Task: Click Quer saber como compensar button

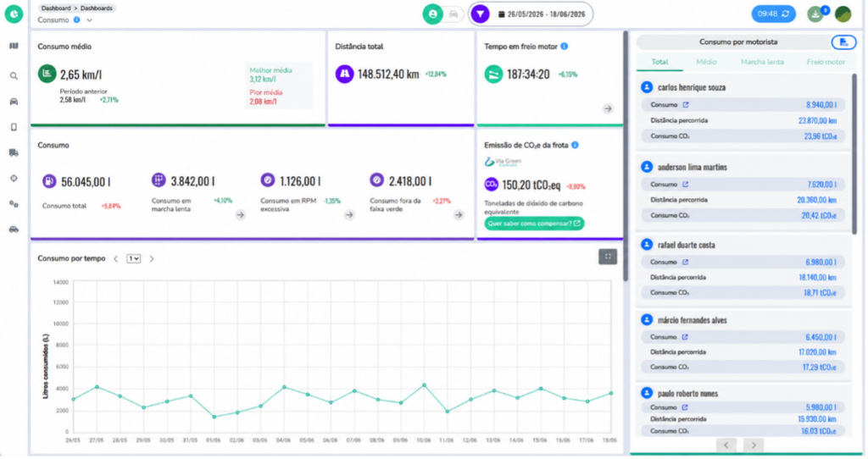Action: (534, 224)
